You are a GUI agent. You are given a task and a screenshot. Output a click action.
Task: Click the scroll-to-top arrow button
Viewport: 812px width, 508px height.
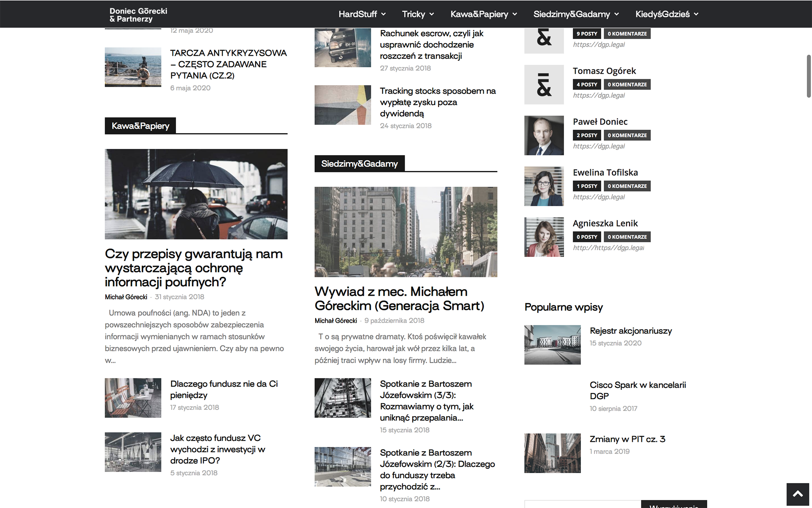coord(797,494)
